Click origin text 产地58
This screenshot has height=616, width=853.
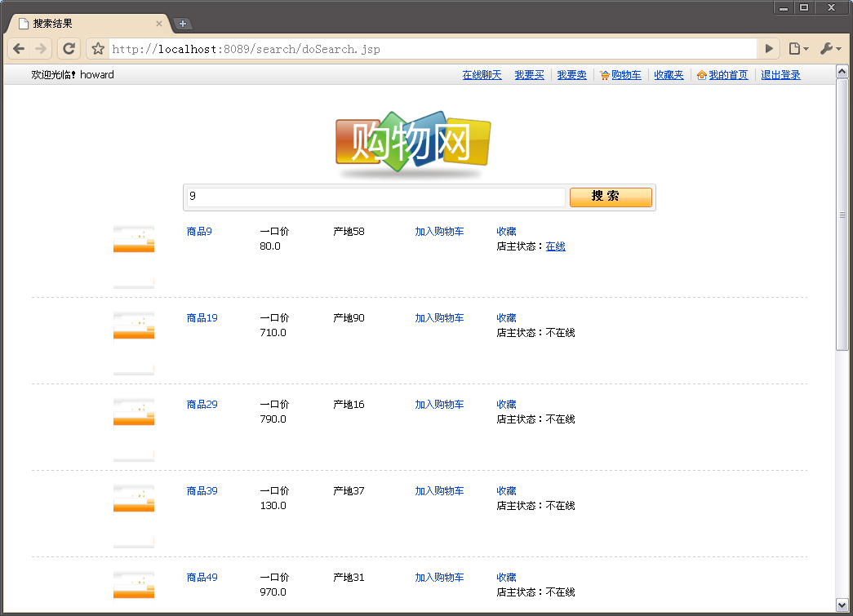coord(349,232)
